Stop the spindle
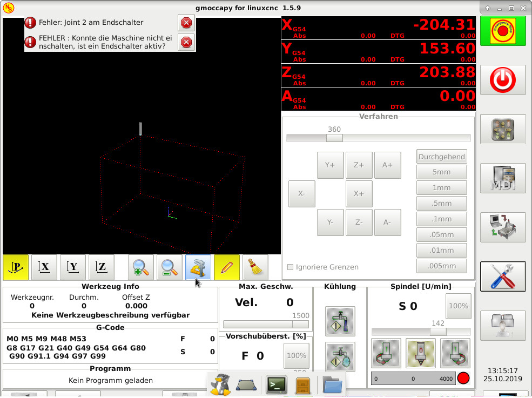The image size is (532, 398). click(x=421, y=353)
